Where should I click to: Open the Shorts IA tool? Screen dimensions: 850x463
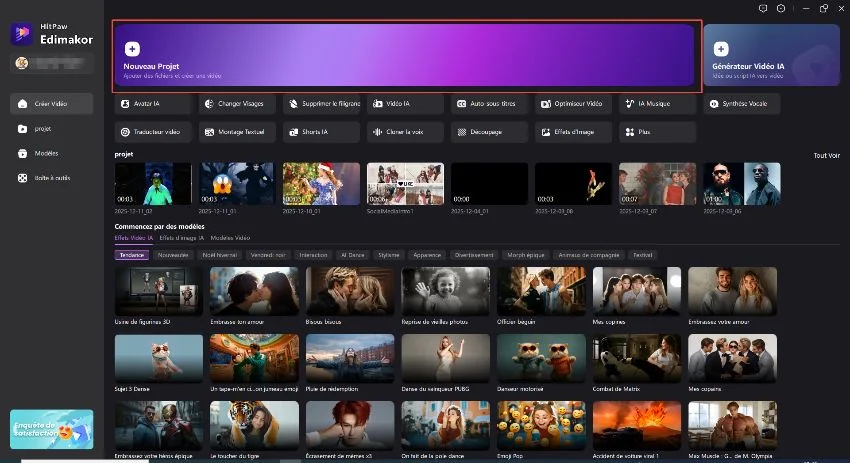click(319, 131)
